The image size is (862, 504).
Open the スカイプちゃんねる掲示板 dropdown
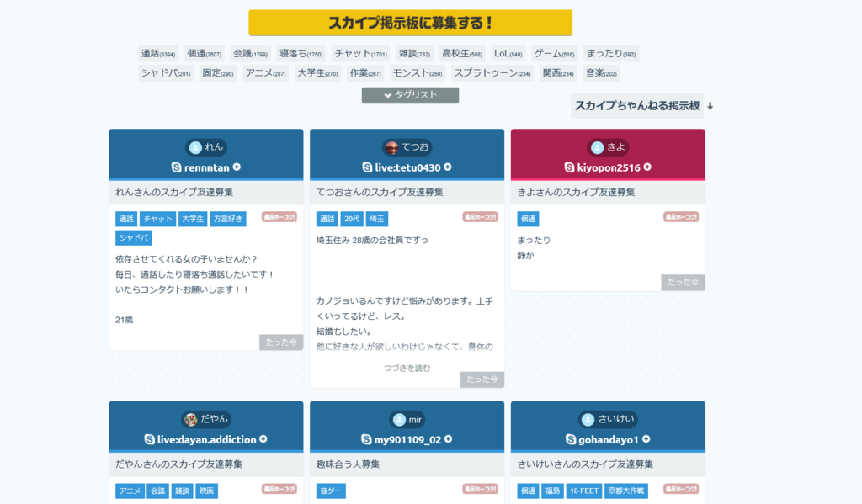637,106
